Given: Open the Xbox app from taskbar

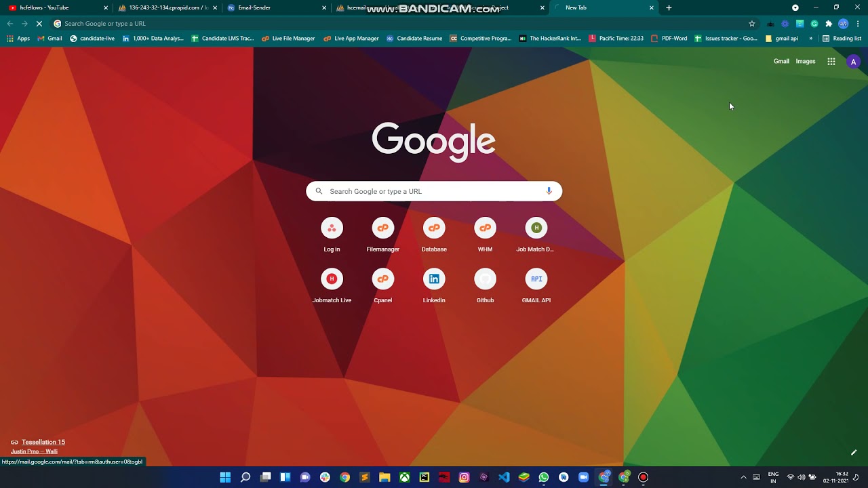Looking at the screenshot, I should click(x=405, y=477).
